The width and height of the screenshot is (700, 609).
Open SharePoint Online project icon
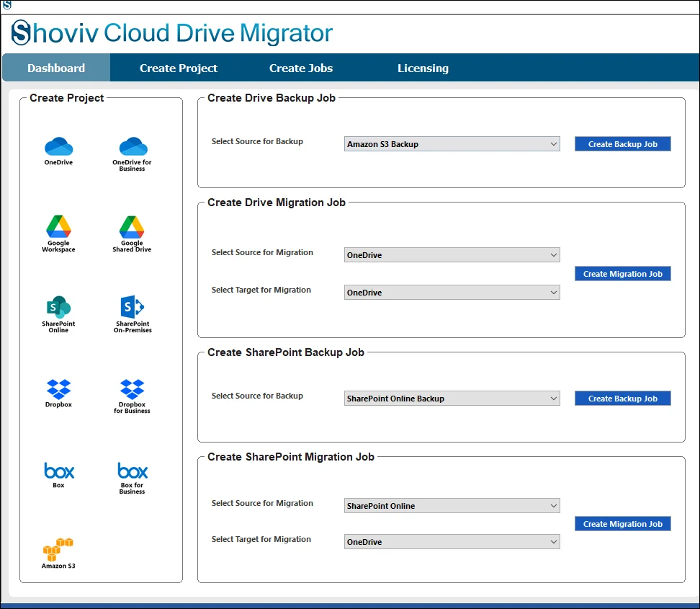click(58, 314)
